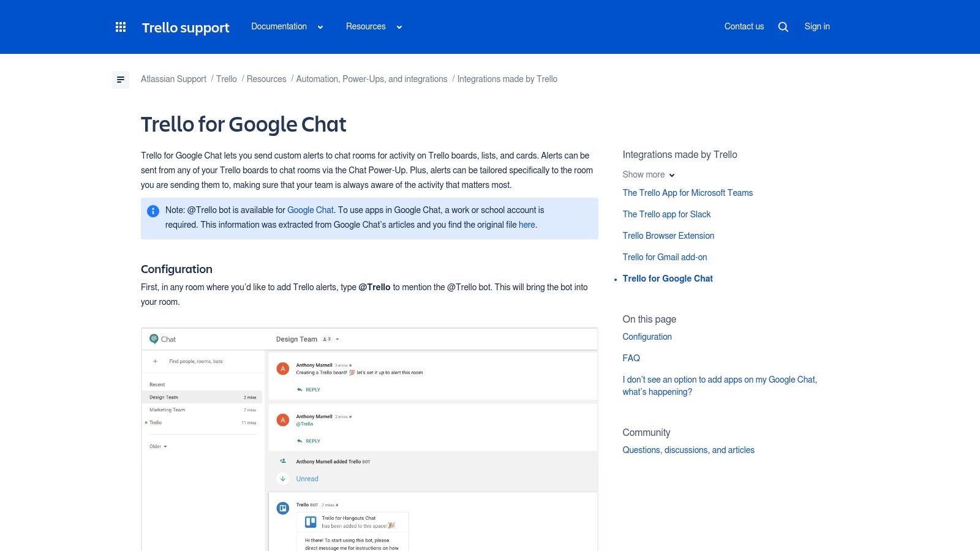The height and width of the screenshot is (551, 980).
Task: Click "Contact us" in the top navigation
Action: coord(744,26)
